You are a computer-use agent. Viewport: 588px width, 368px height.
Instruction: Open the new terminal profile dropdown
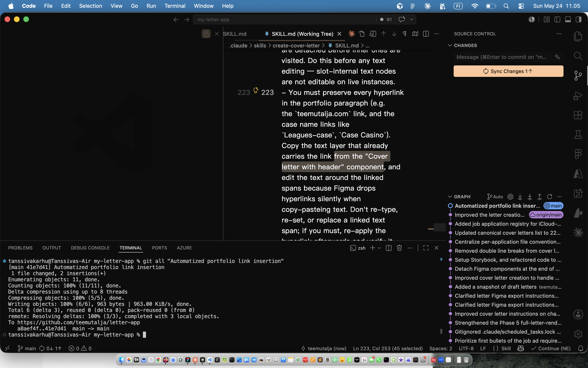pos(379,248)
